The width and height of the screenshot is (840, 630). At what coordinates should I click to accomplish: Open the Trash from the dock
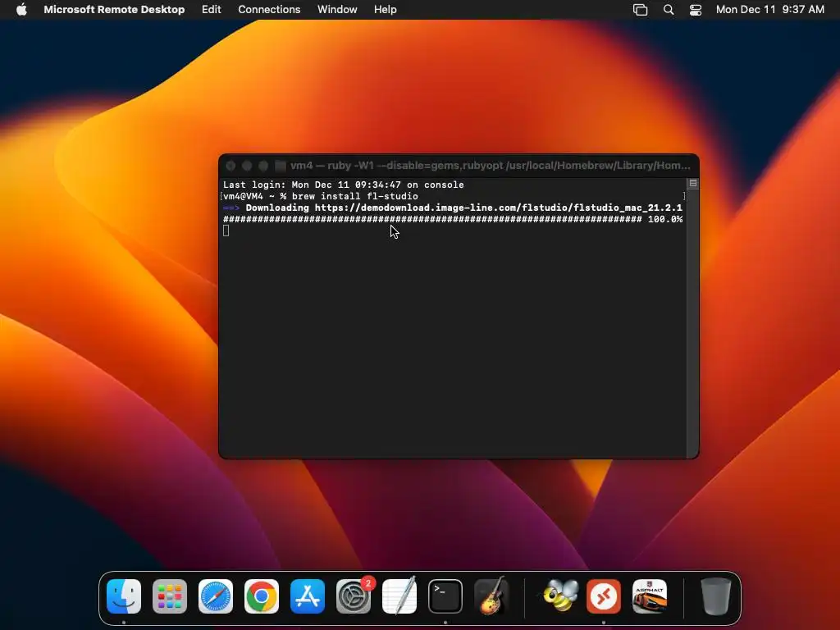click(x=715, y=596)
